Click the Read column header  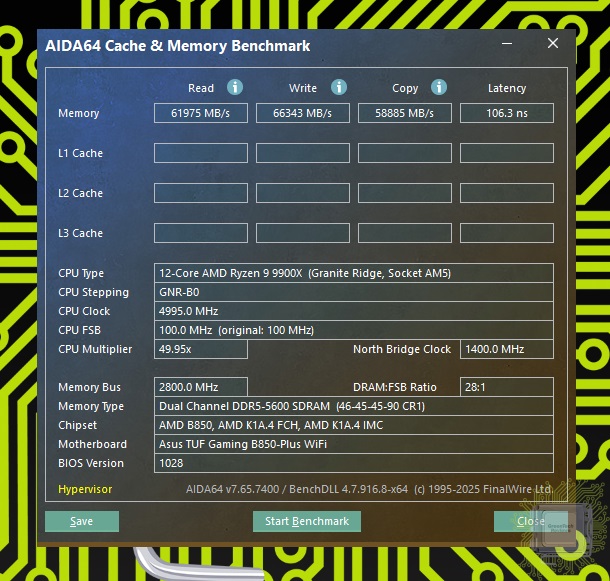click(201, 88)
